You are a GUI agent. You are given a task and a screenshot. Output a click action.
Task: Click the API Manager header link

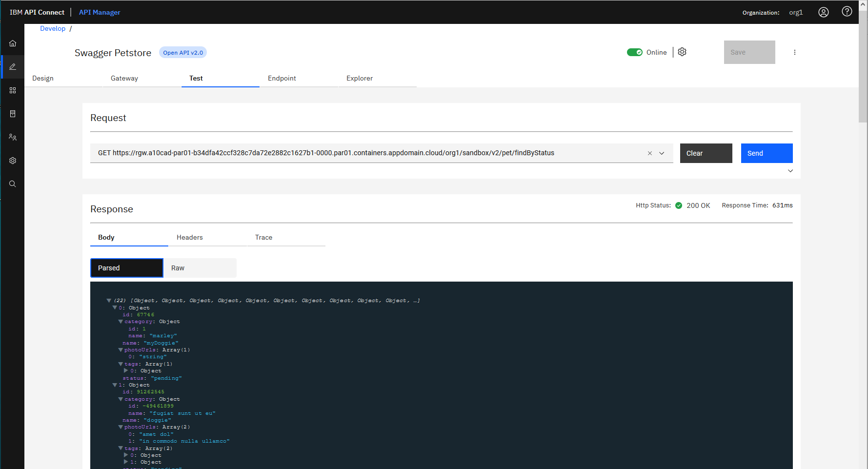pos(100,12)
